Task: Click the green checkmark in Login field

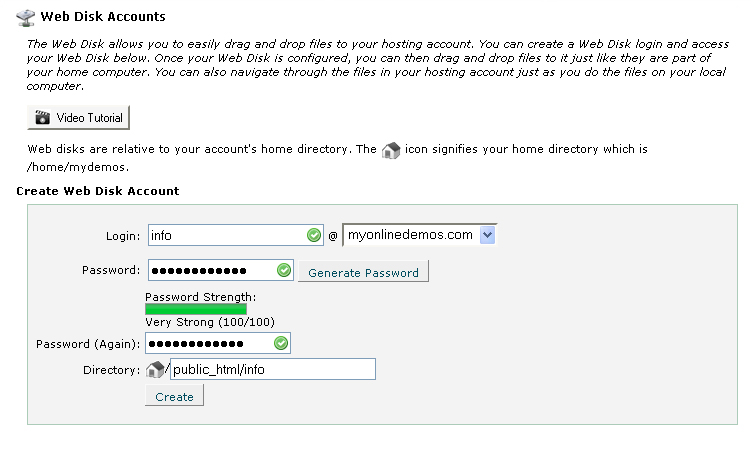Action: pyautogui.click(x=314, y=235)
